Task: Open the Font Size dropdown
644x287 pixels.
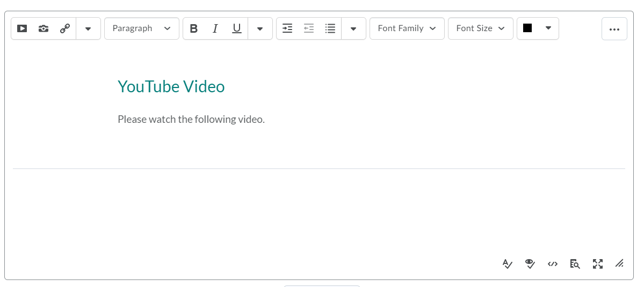Action: [x=481, y=28]
